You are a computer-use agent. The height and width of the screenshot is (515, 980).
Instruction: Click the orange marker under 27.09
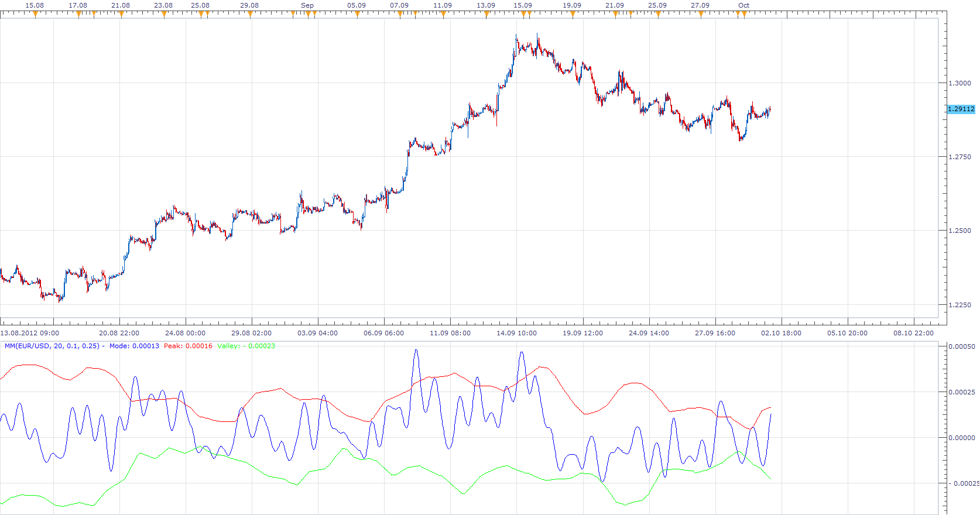[x=701, y=15]
